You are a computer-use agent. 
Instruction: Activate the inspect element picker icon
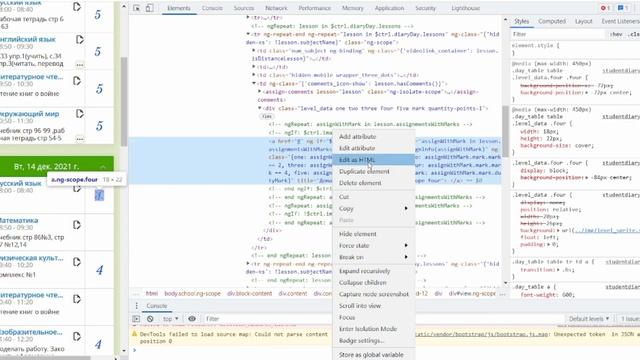[x=137, y=8]
